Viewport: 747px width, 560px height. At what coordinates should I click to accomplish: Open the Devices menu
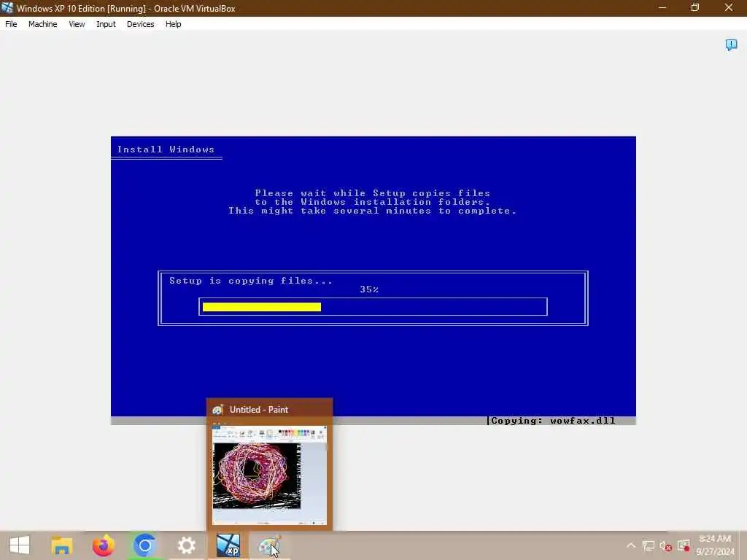[x=140, y=24]
